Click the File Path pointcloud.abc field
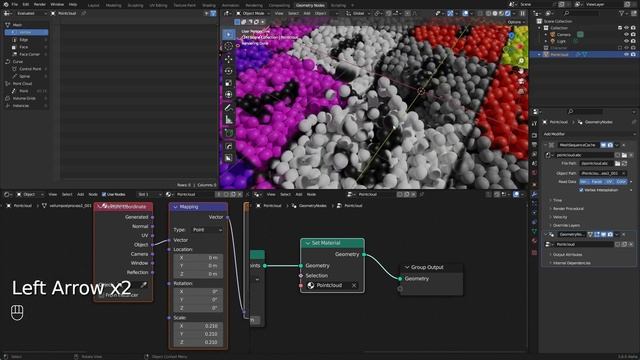Screen dimensions: 640x360 (x=596, y=163)
